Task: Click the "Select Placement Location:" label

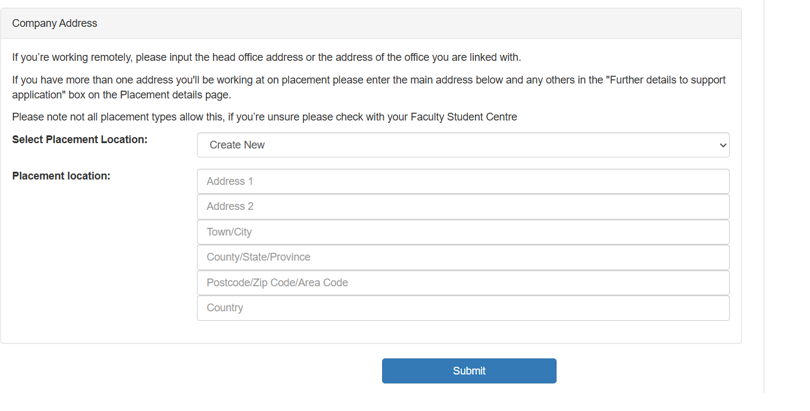Action: [80, 139]
